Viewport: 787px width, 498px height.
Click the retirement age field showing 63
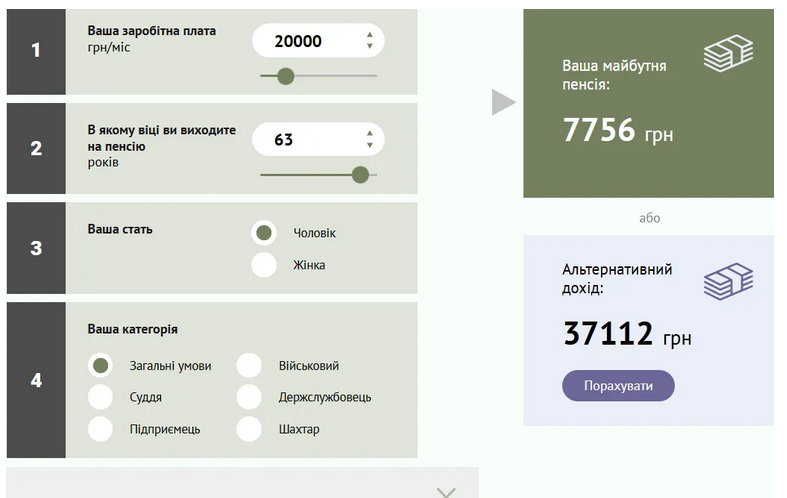[x=318, y=139]
